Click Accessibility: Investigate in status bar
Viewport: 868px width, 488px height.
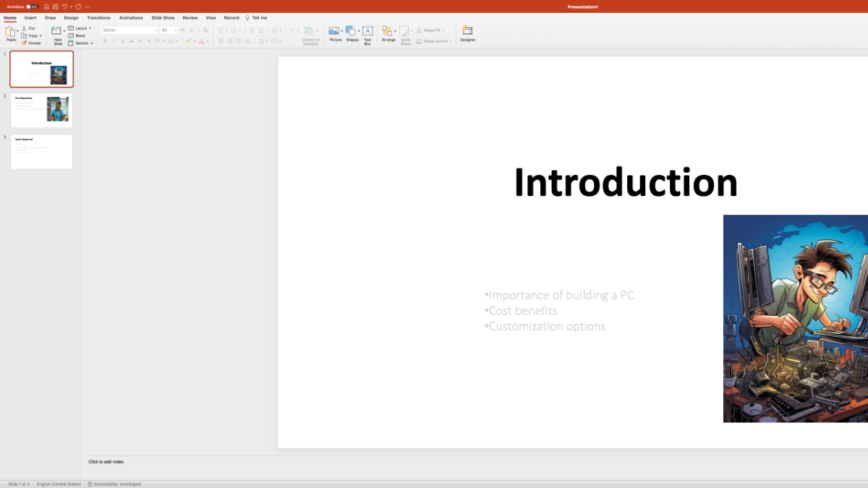[115, 484]
